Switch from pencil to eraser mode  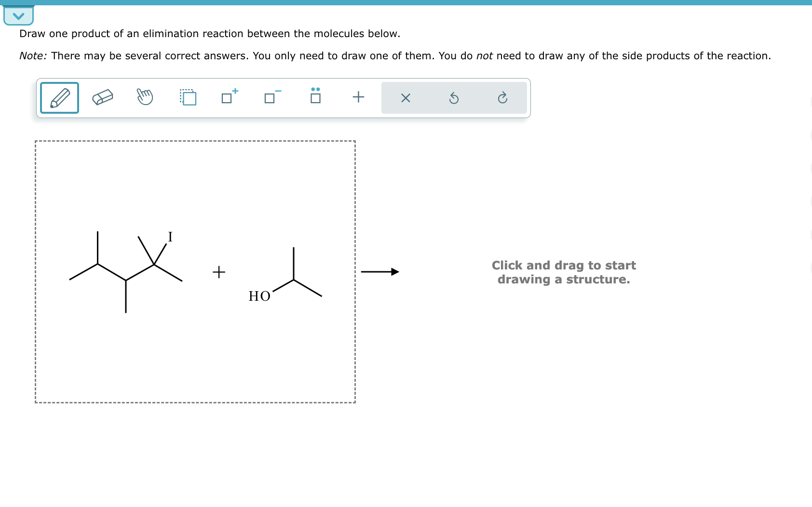pyautogui.click(x=101, y=98)
